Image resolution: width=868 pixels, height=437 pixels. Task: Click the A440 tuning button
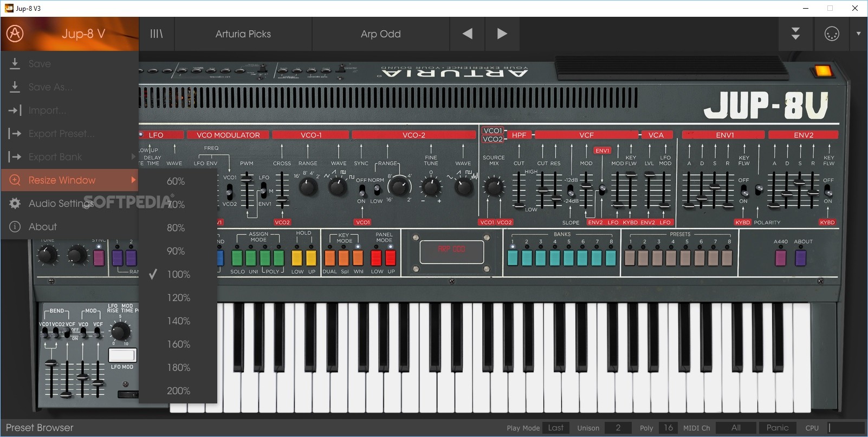point(780,257)
